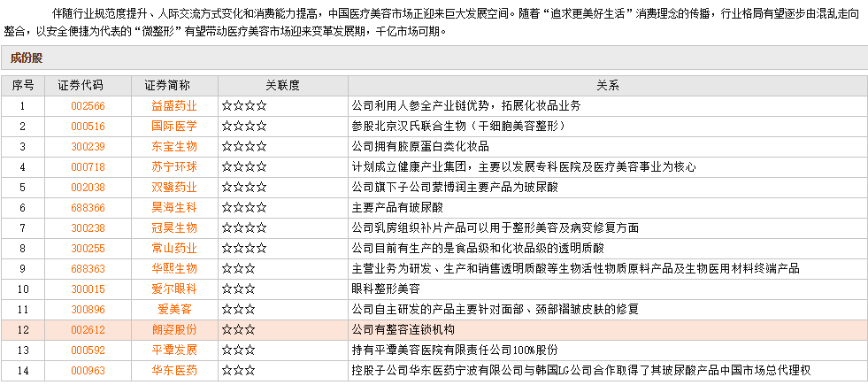This screenshot has height=385, width=868.
Task: Click the star rating for 冠昊生物
Action: pyautogui.click(x=244, y=227)
